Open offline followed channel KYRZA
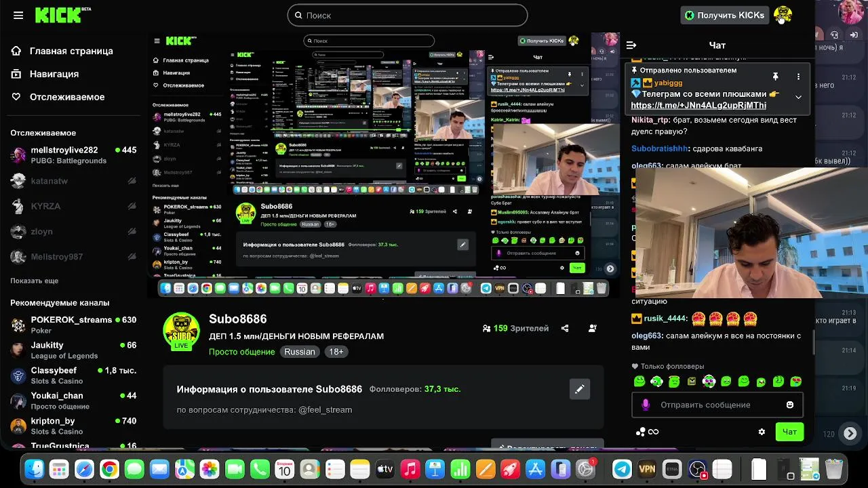 [x=73, y=206]
